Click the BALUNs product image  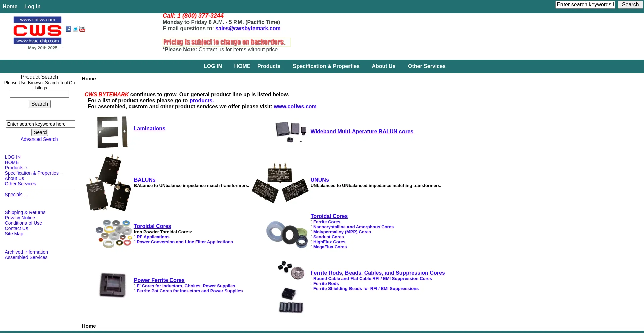(x=108, y=183)
